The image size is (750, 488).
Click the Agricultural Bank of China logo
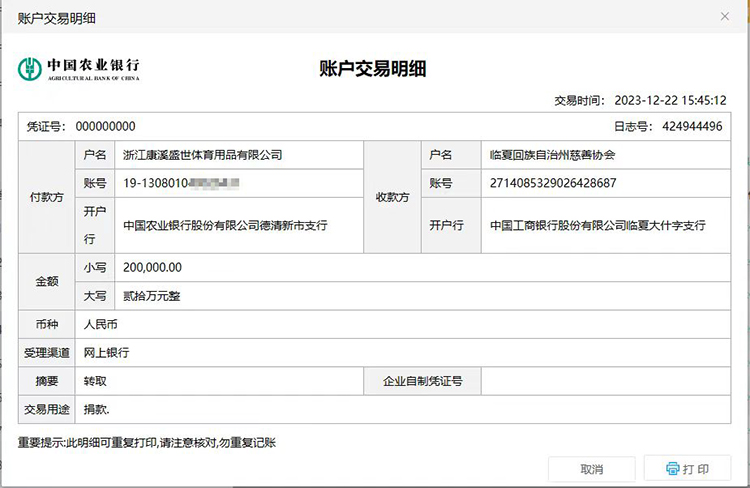[79, 69]
